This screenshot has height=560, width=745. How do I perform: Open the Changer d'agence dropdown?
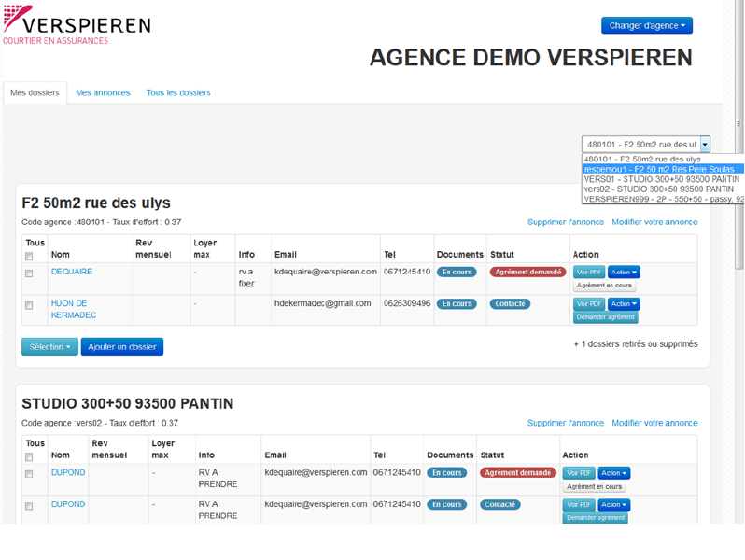coord(647,25)
